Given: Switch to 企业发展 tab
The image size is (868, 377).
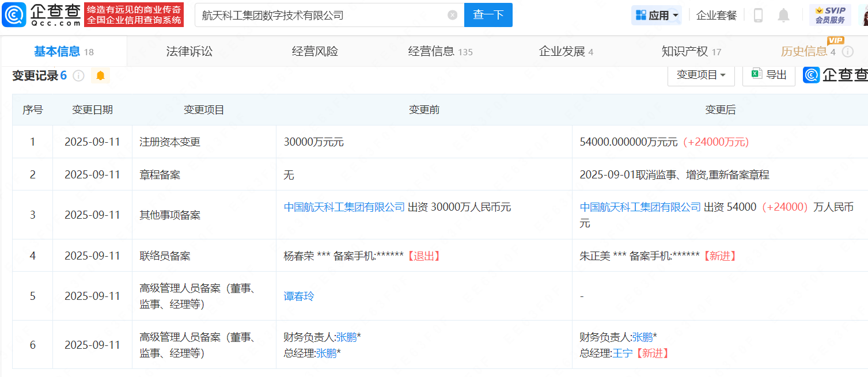Looking at the screenshot, I should 566,52.
